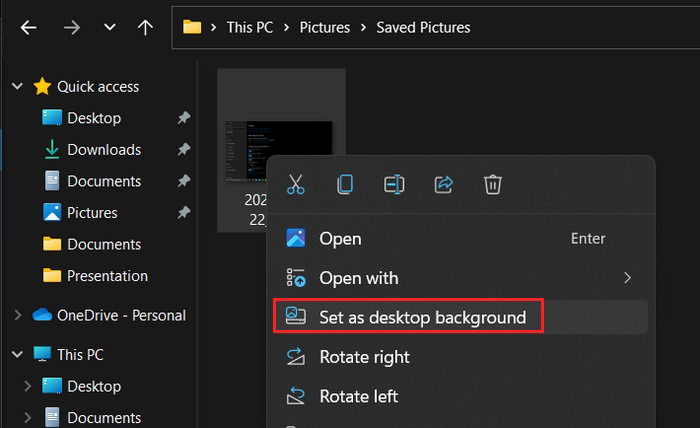
Task: Select the screenshot image thumbnail
Action: 279,151
